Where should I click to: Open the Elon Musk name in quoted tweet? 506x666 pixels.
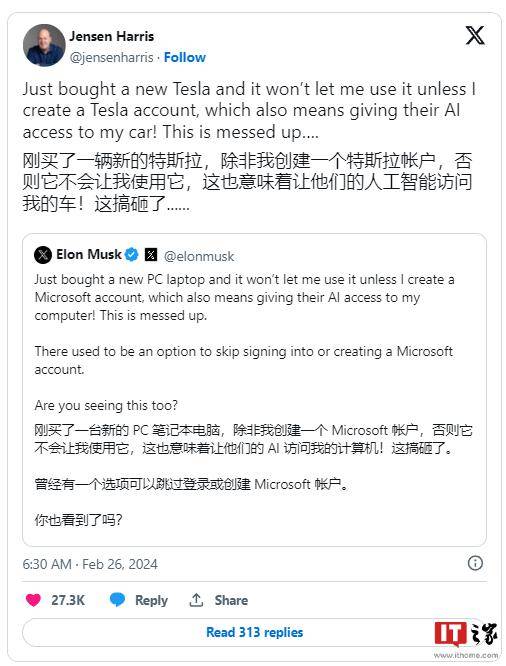coord(89,254)
